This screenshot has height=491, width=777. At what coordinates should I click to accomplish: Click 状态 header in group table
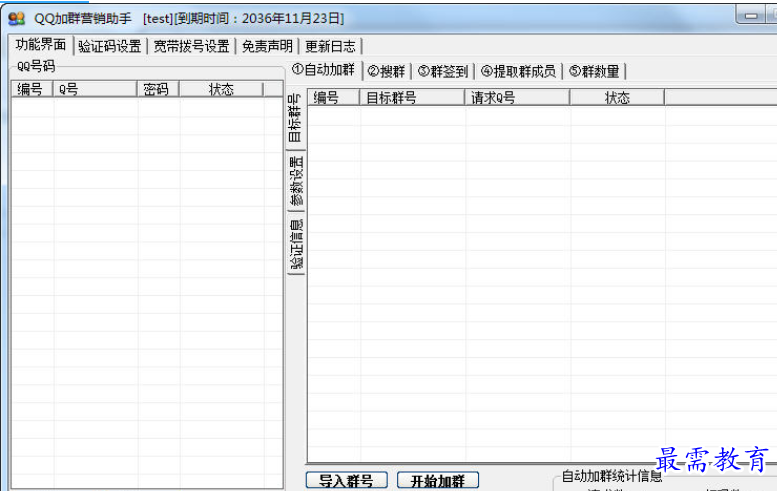[617, 98]
